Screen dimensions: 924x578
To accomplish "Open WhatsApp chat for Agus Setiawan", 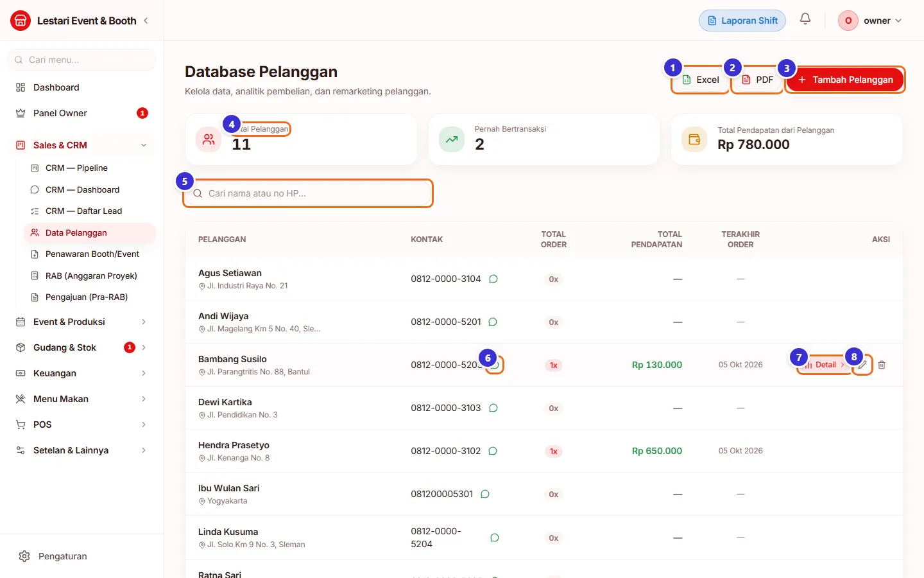I will point(493,279).
